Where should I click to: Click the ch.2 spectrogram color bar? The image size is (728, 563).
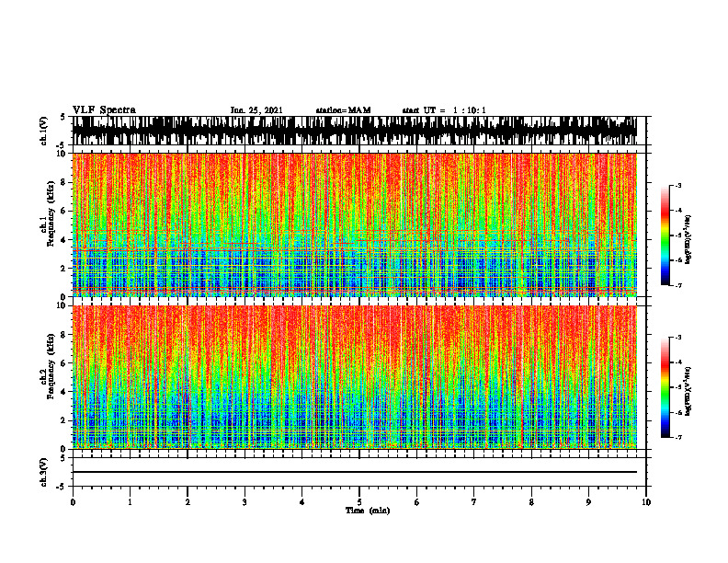pos(665,387)
